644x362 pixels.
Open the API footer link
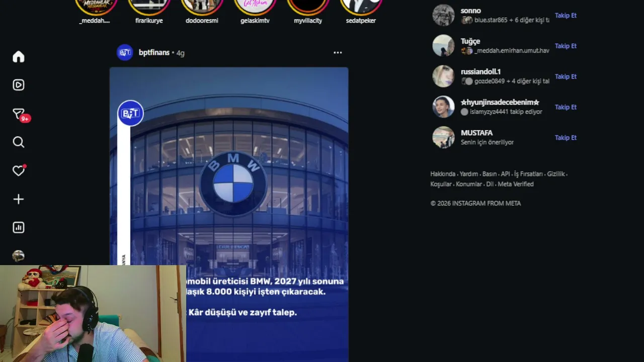point(505,174)
